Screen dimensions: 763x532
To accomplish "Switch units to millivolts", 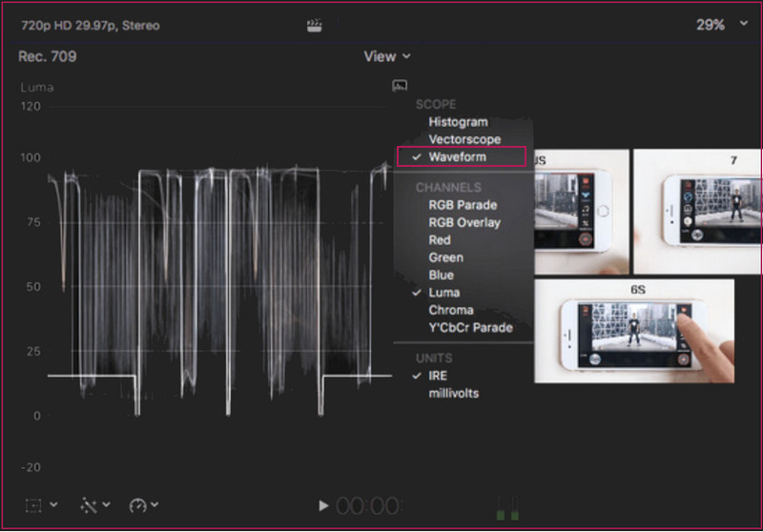I will 454,394.
